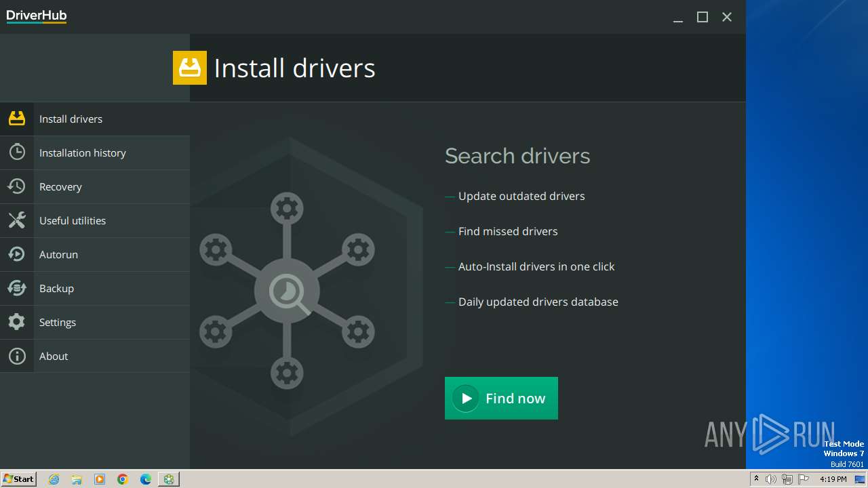This screenshot has width=868, height=488.
Task: Click the DriverHub logo
Action: pos(37,16)
